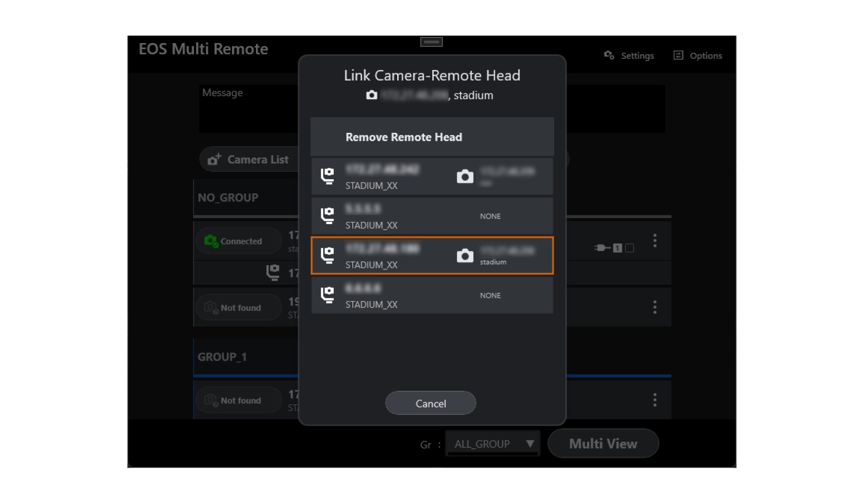Screen dimensions: 868x502
Task: Open the three-dot menu on the connected camera row
Action: pos(655,240)
